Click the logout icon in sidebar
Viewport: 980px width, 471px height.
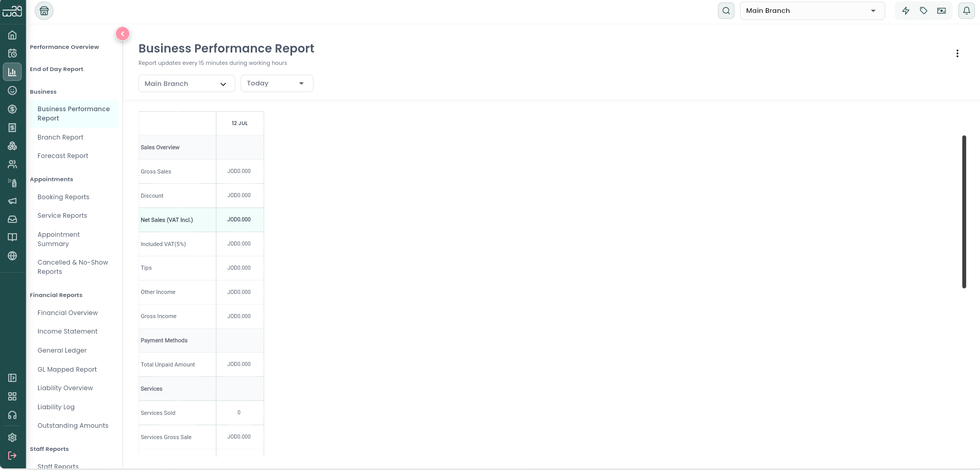[12, 456]
